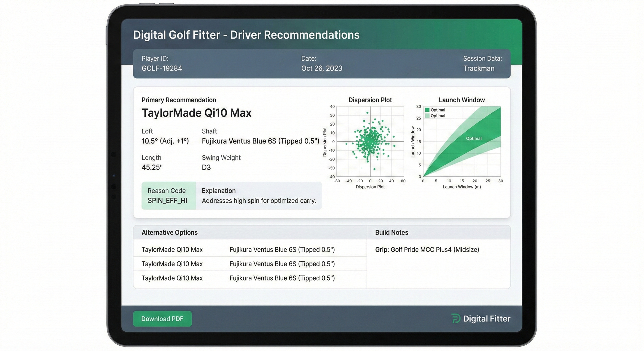Viewport: 644px width, 351px height.
Task: Click the Download PDF button
Action: pyautogui.click(x=162, y=319)
